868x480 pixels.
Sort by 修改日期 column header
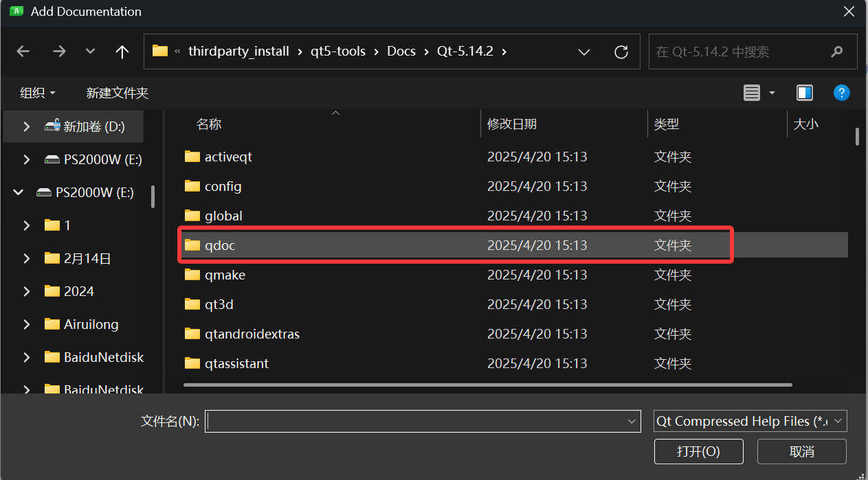click(x=512, y=124)
